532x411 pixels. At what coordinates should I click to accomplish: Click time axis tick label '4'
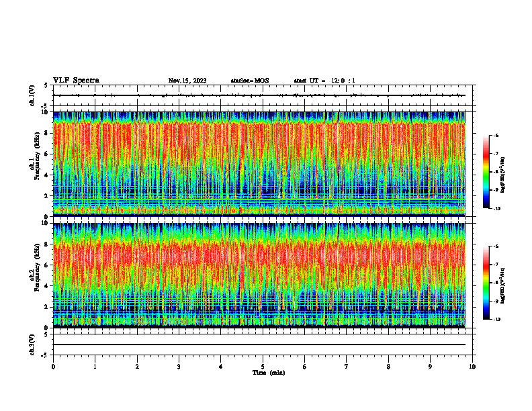[x=221, y=367]
